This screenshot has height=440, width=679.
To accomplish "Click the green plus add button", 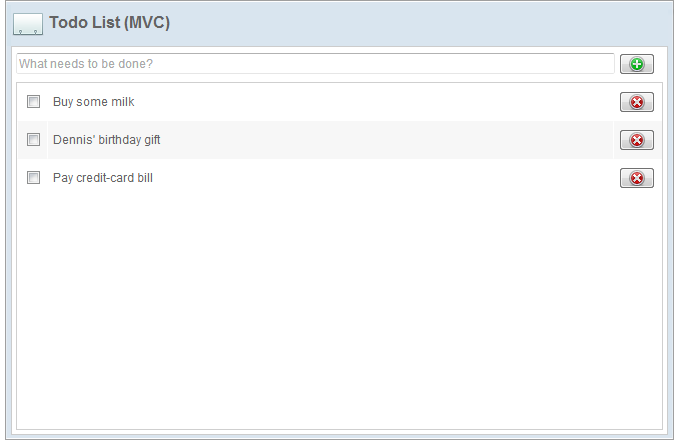I will pyautogui.click(x=636, y=64).
